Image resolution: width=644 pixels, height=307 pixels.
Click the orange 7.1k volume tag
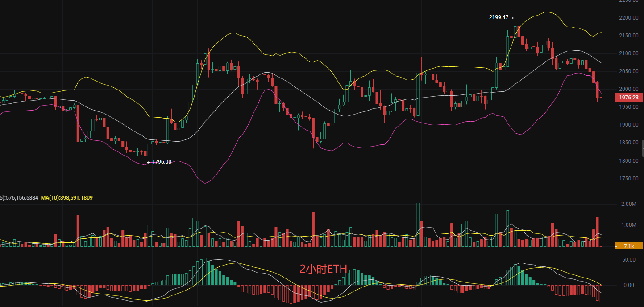click(629, 246)
